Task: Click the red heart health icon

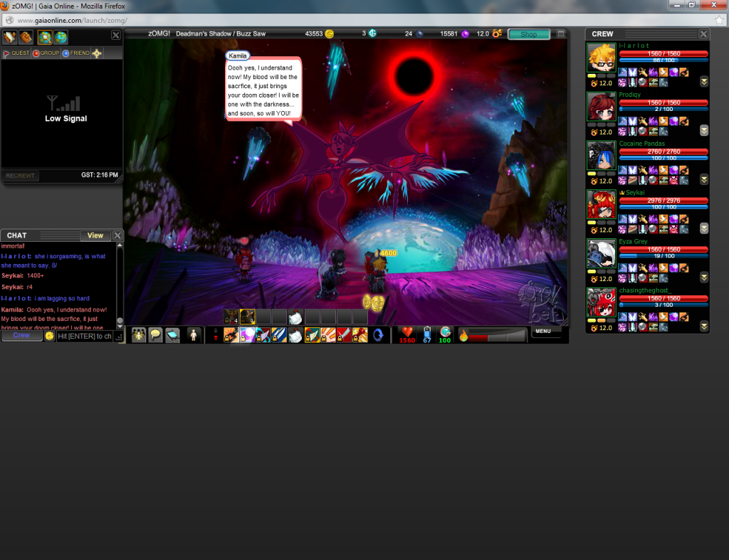Action: [x=407, y=332]
